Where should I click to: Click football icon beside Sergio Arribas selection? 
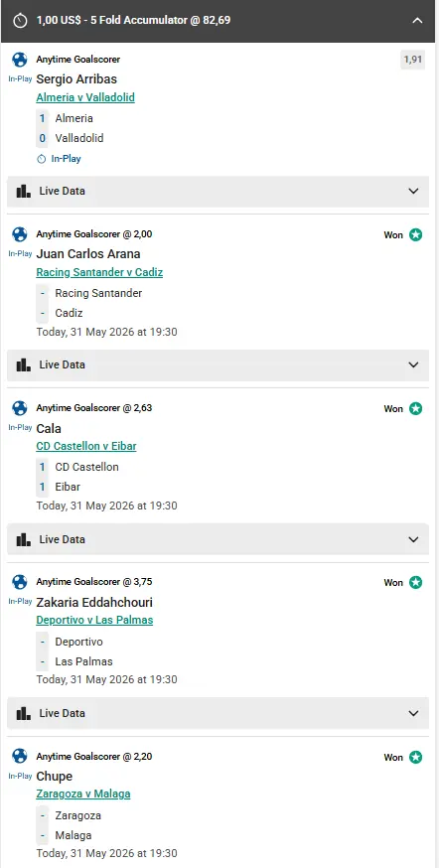[20, 60]
